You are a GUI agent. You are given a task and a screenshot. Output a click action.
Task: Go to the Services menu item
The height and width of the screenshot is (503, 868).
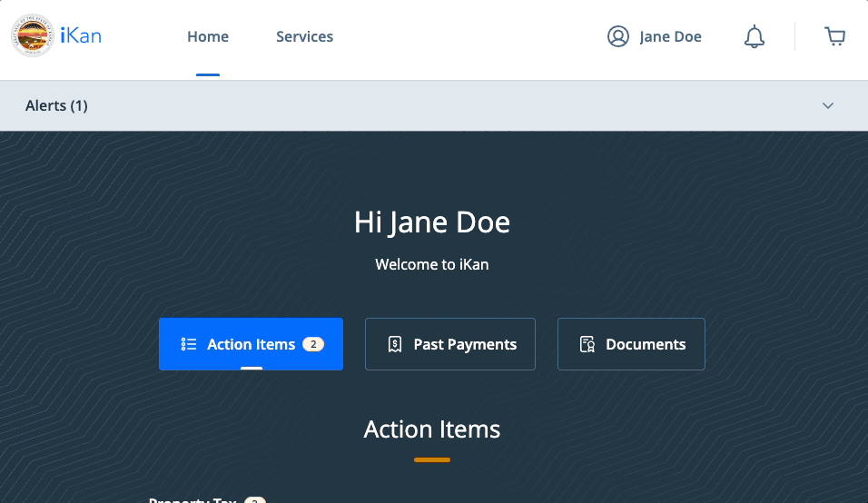pos(304,37)
